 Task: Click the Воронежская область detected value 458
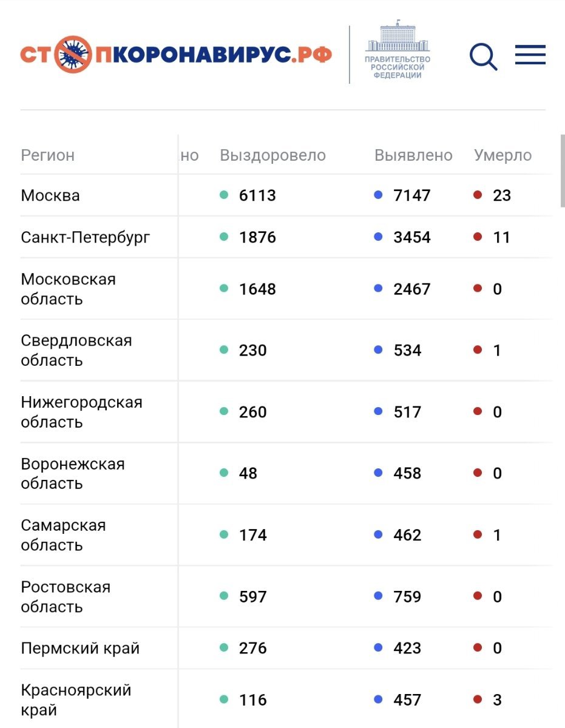coord(407,473)
